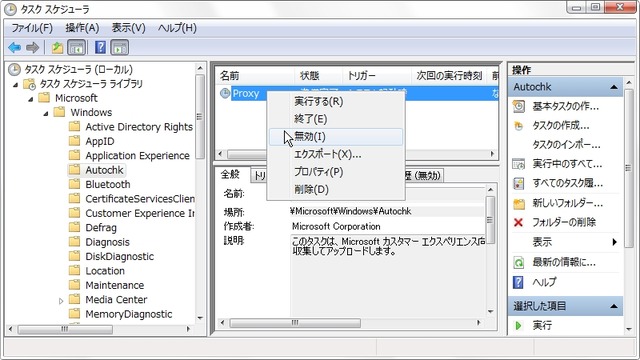
Task: Select the Active Directory Rights folder
Action: click(139, 127)
